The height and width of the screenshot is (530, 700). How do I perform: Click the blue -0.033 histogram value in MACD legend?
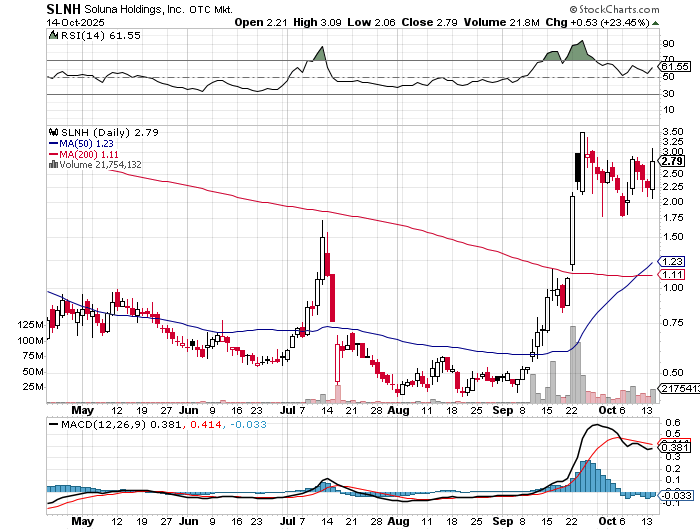pos(248,424)
